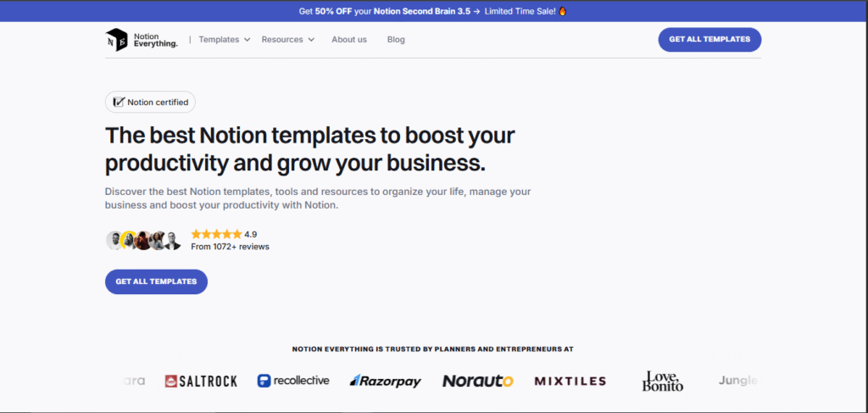Open the Blog menu item
868x413 pixels.
[396, 40]
